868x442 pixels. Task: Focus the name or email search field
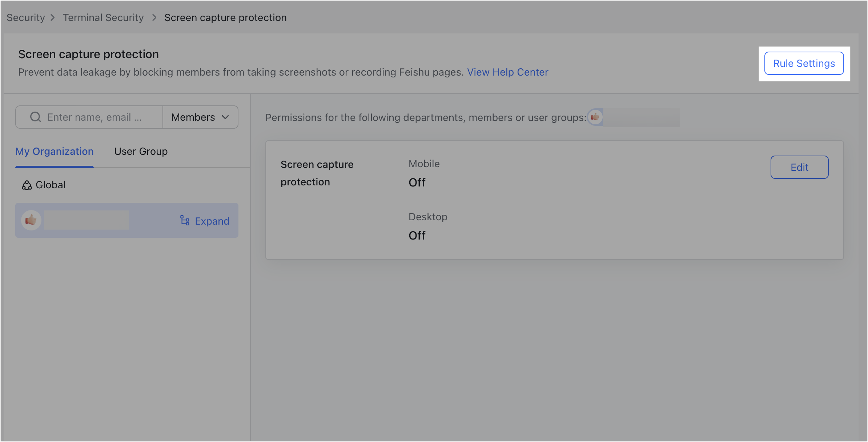[89, 117]
